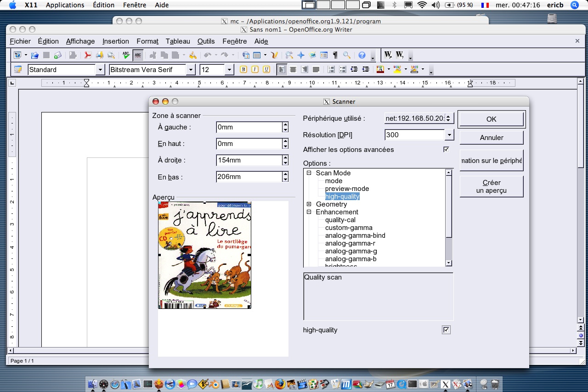Click the OpenOffice Help icon
The width and height of the screenshot is (588, 392).
coord(362,55)
